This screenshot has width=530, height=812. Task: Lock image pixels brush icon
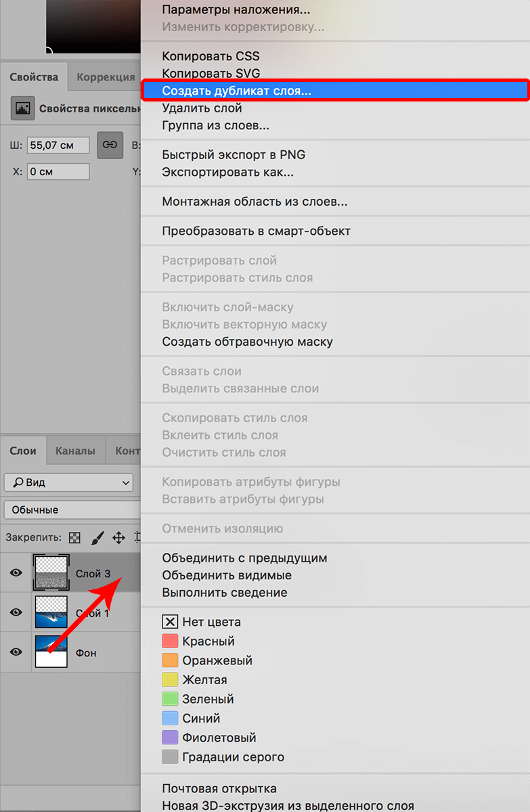click(x=97, y=538)
